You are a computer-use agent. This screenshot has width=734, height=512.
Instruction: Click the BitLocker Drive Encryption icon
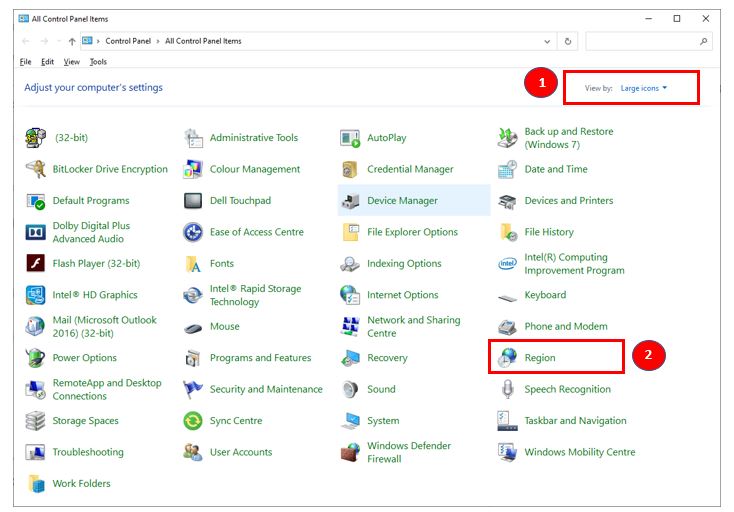pyautogui.click(x=36, y=169)
